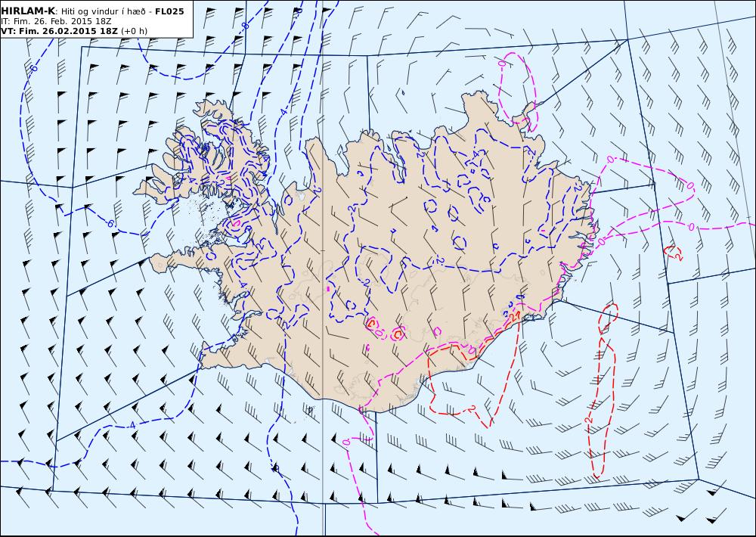Click the HIRLAM-K model name in title box
The image size is (756, 537).
pyautogui.click(x=28, y=11)
